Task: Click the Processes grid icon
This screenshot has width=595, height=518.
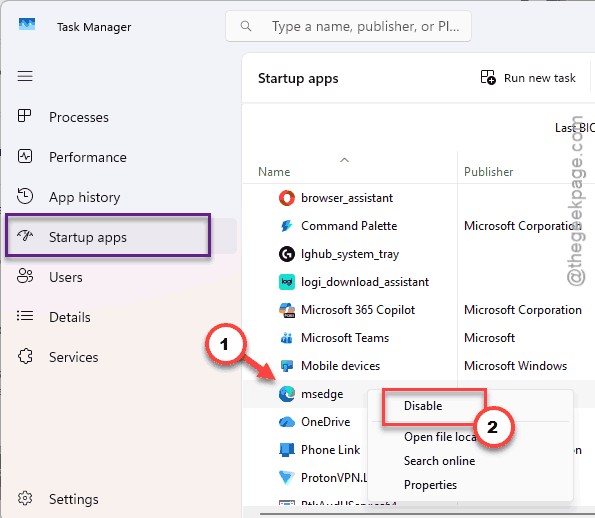Action: 25,116
